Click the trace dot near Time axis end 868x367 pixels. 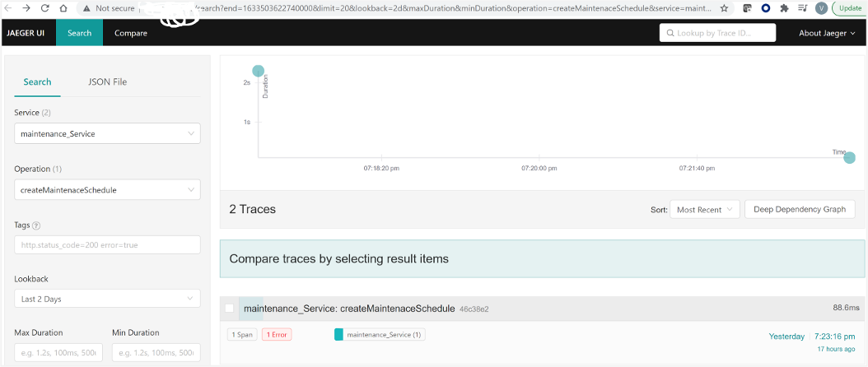pyautogui.click(x=849, y=158)
